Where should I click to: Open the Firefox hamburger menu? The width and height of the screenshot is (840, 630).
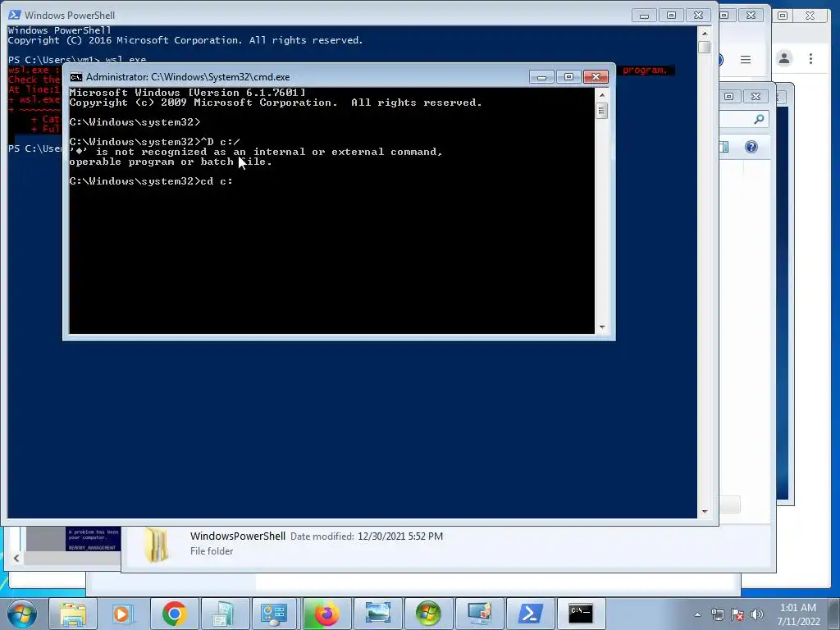click(x=746, y=59)
